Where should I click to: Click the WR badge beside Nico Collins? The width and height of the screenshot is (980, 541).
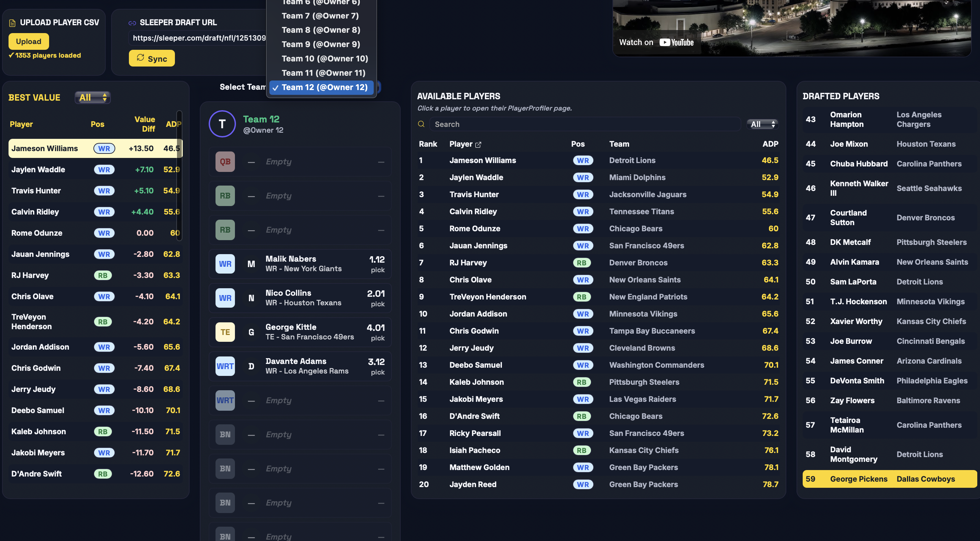click(225, 298)
